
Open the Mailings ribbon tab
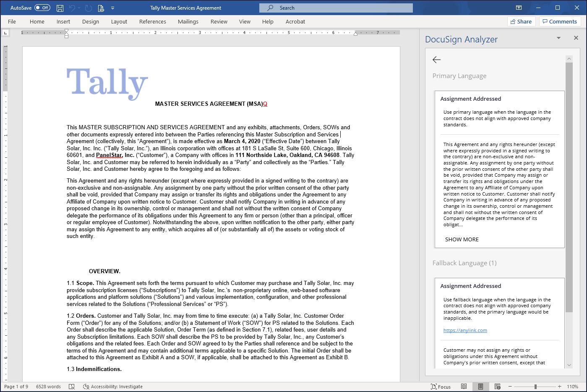(188, 21)
